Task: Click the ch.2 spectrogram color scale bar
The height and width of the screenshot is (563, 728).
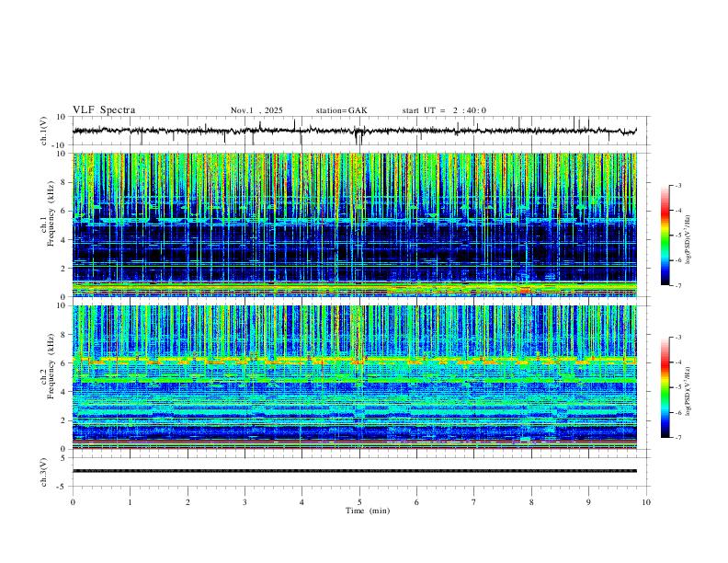Action: [x=665, y=387]
